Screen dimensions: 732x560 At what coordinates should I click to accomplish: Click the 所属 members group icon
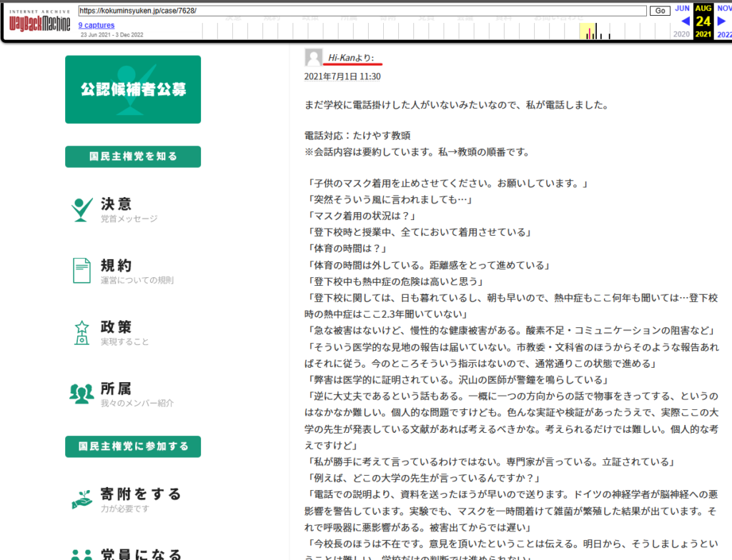coord(81,394)
